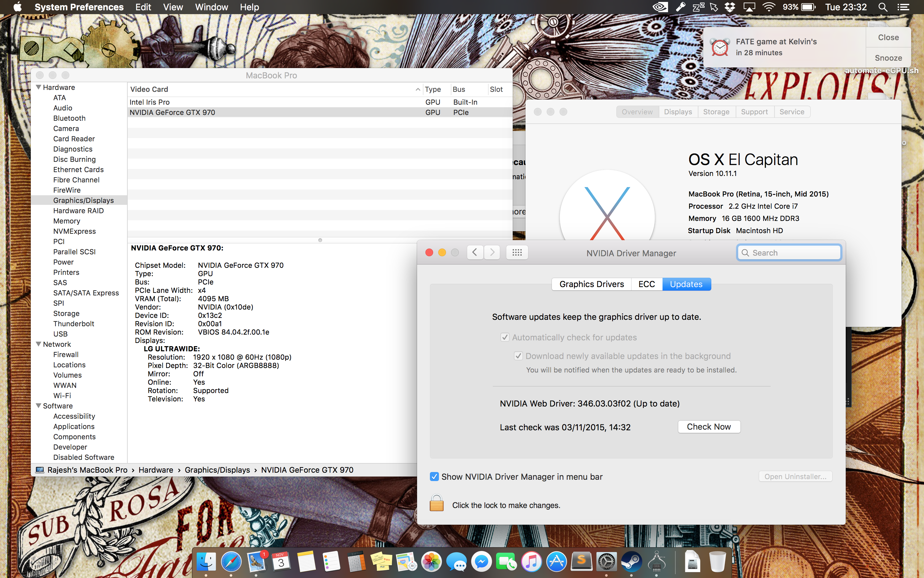Open System Information chip icon in Dock
Screen dimensions: 924x578
pyautogui.click(x=656, y=562)
